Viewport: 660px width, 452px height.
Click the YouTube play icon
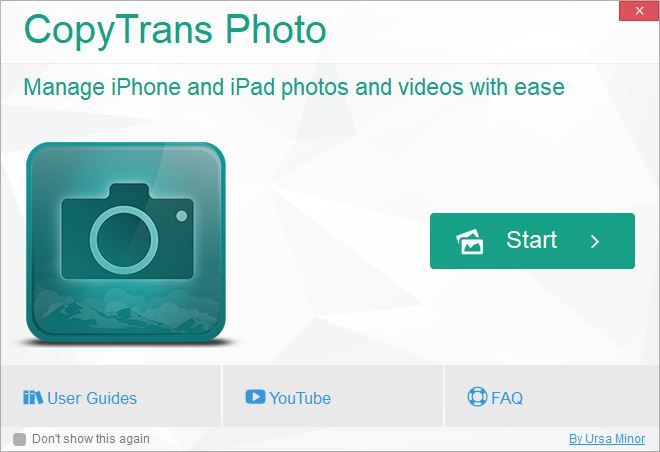pos(255,396)
